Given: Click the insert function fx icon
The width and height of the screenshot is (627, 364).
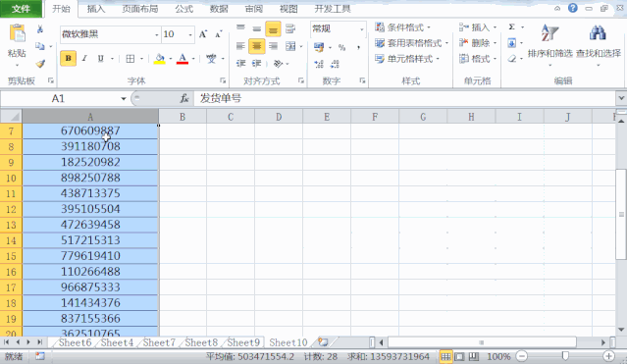Looking at the screenshot, I should pos(184,98).
